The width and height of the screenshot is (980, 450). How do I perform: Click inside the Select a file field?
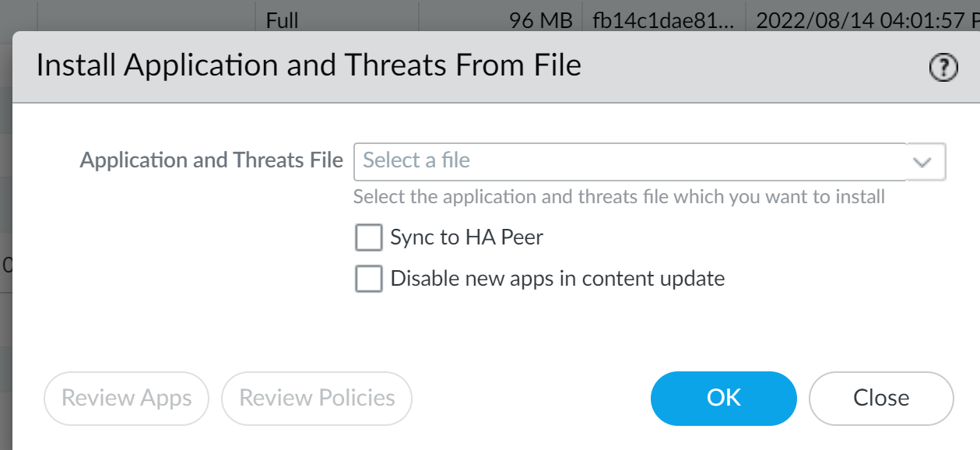click(x=545, y=161)
